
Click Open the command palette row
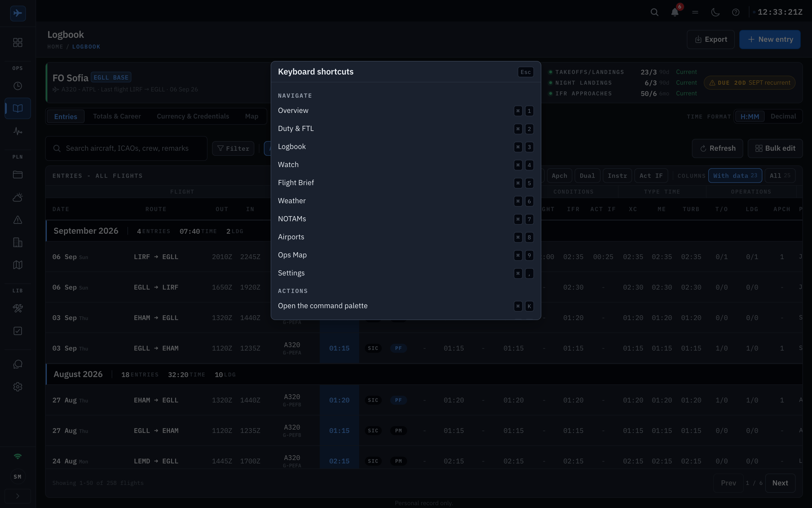[406, 306]
